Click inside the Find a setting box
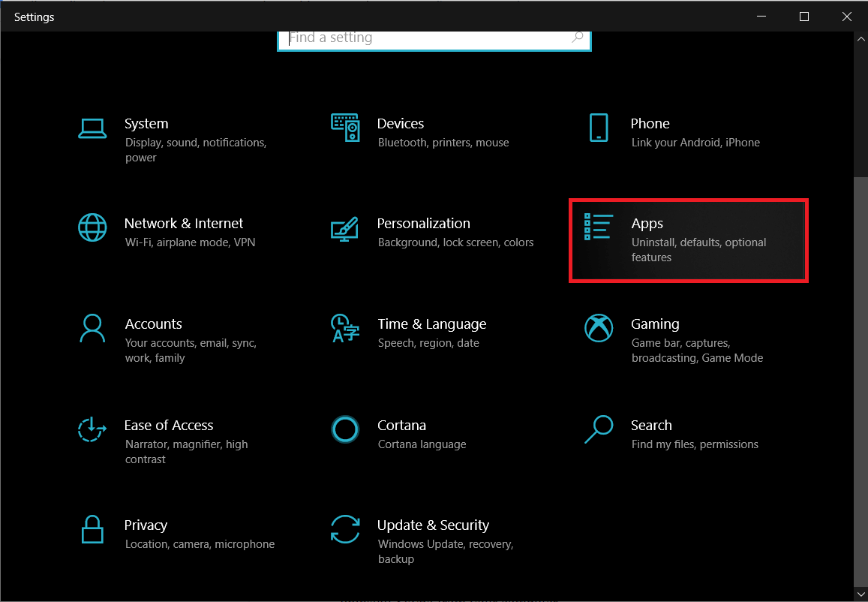The width and height of the screenshot is (868, 602). tap(434, 37)
